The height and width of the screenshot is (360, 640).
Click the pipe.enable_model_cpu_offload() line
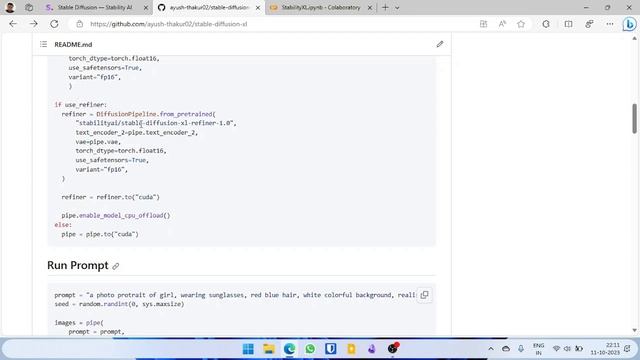pyautogui.click(x=116, y=216)
